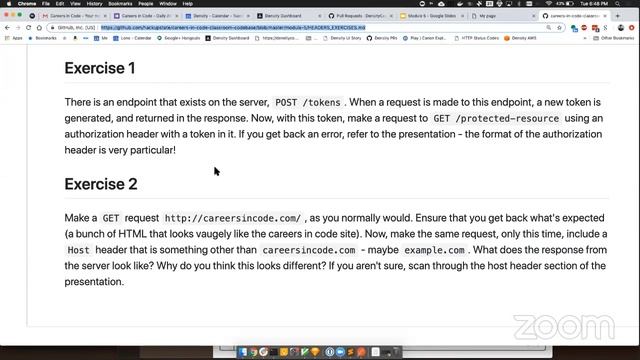The width and height of the screenshot is (640, 360).
Task: Click the POST /tokens code snippet
Action: point(308,102)
